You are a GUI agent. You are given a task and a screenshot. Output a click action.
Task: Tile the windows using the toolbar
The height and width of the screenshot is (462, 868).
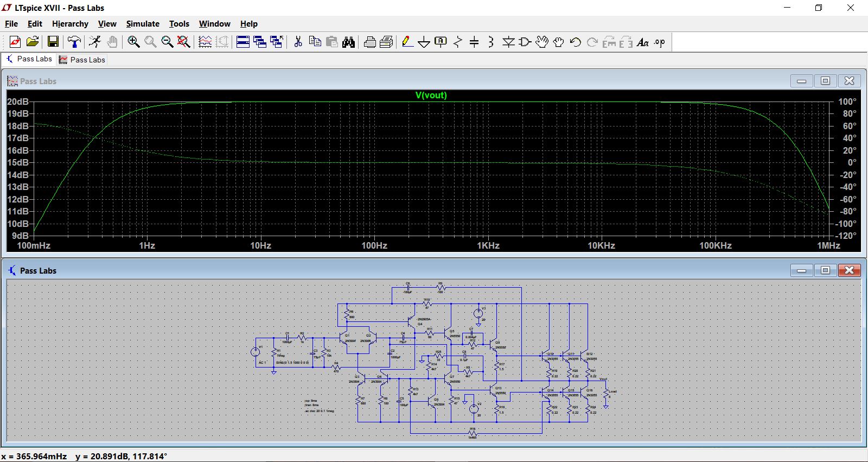tap(243, 42)
